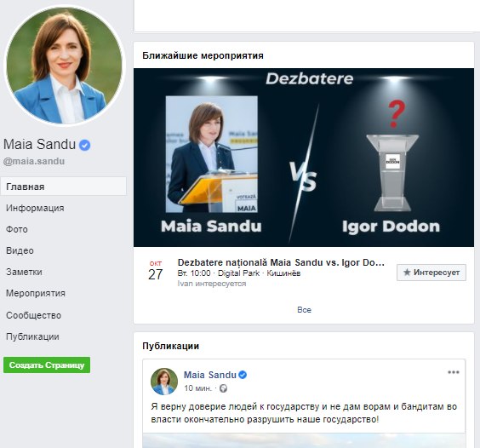Open the Dezbatere națională event title link

click(x=281, y=262)
